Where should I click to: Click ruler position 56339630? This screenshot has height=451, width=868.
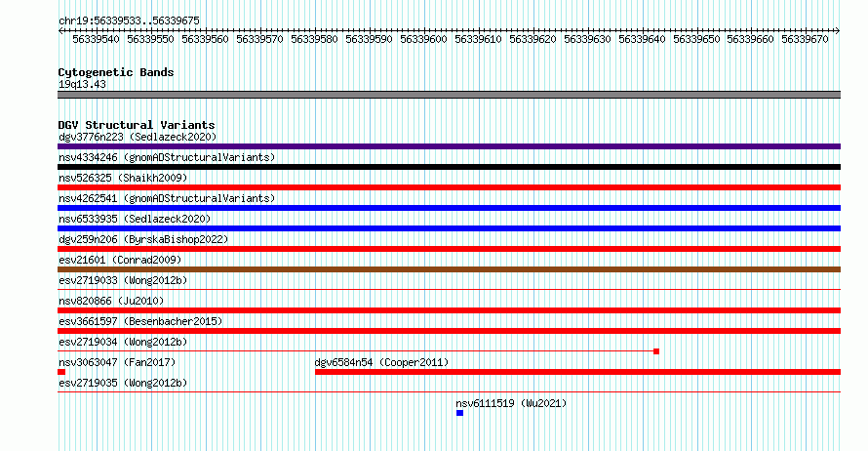click(x=587, y=39)
